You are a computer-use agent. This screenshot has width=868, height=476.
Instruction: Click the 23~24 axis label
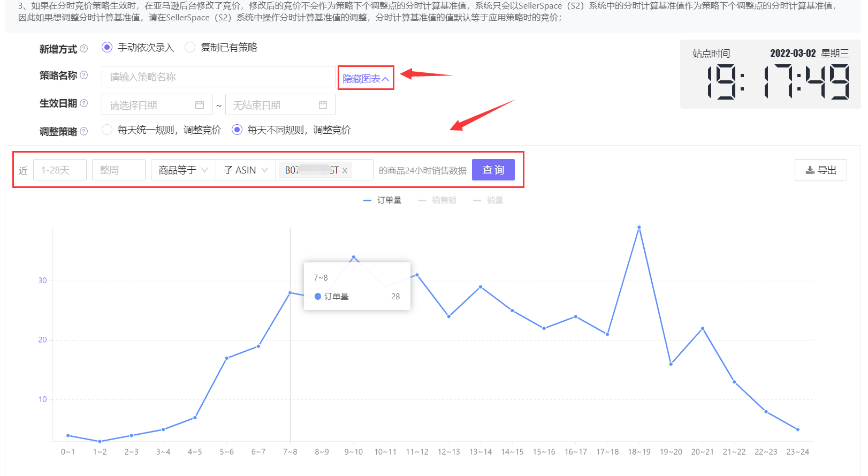point(798,452)
